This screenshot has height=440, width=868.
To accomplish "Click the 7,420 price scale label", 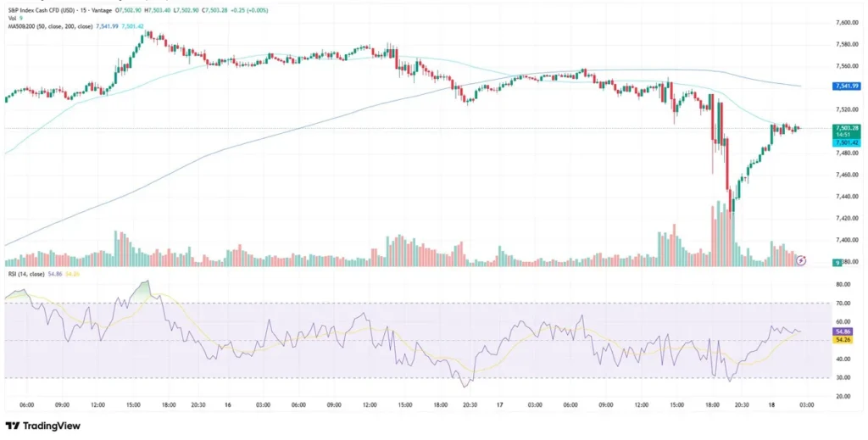I will coord(846,218).
